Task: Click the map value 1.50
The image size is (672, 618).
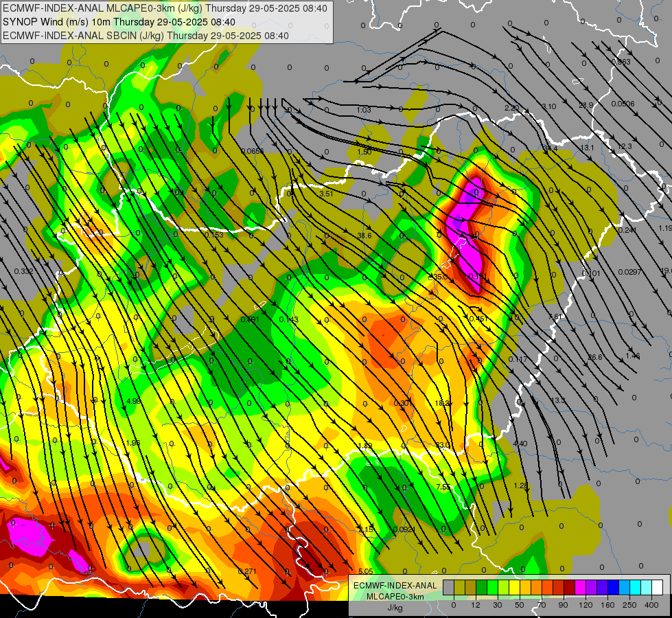Action: [x=364, y=151]
